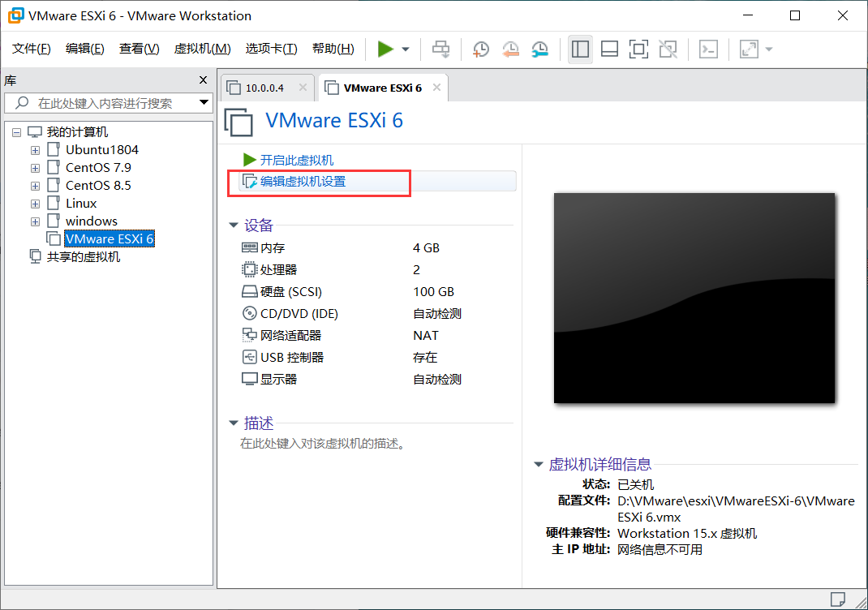
Task: Expand CentOS 7.9 tree node
Action: click(x=35, y=168)
